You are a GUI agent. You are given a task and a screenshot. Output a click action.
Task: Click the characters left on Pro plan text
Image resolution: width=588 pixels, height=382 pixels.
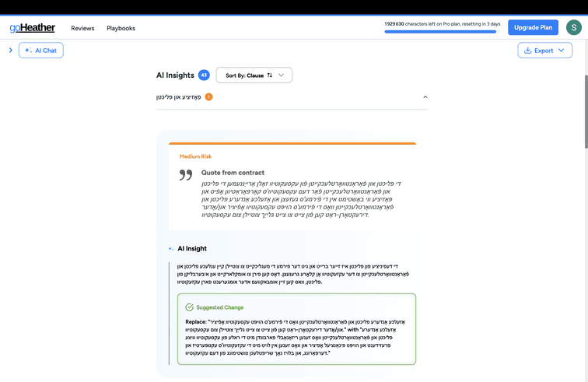(x=442, y=23)
